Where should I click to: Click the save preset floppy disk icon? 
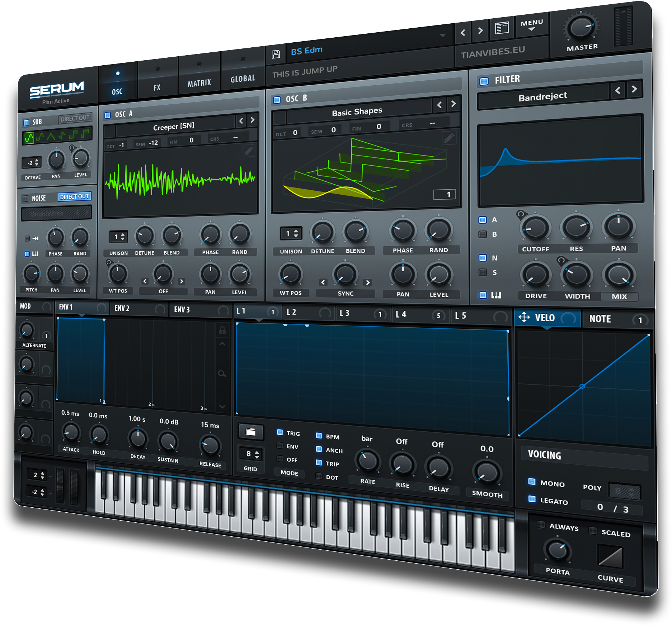coord(276,54)
